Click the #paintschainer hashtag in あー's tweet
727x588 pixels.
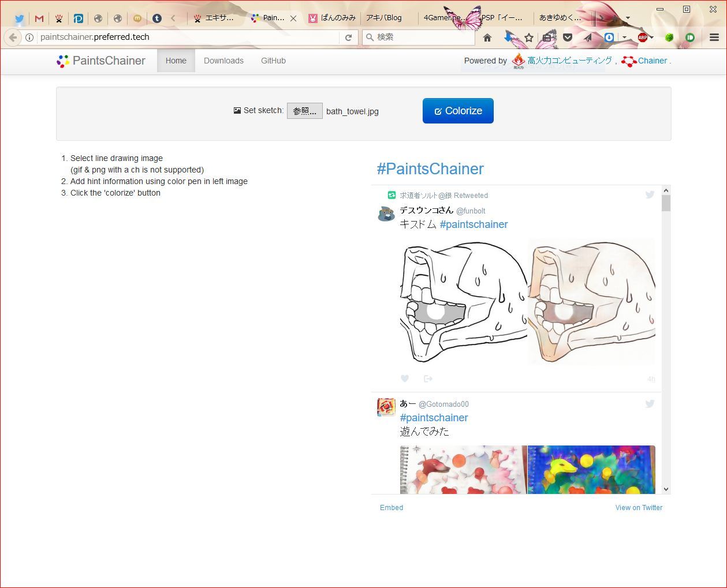434,418
